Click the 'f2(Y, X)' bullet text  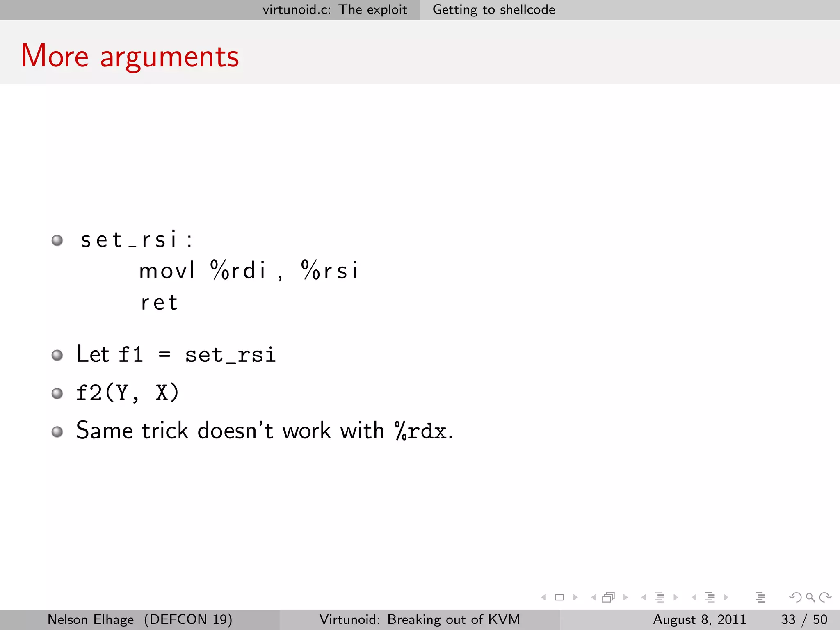tap(128, 393)
